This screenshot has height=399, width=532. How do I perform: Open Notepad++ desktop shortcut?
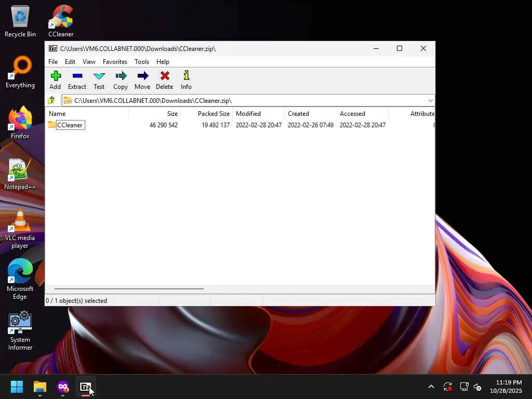pyautogui.click(x=20, y=174)
